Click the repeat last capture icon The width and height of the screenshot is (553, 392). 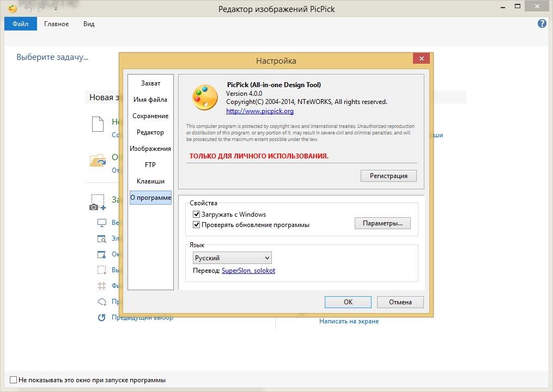101,317
